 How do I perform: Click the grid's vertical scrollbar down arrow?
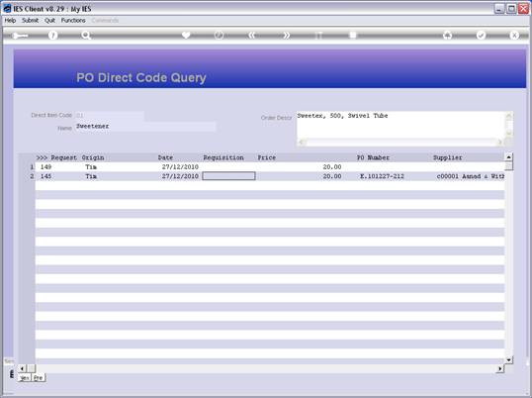(x=508, y=359)
